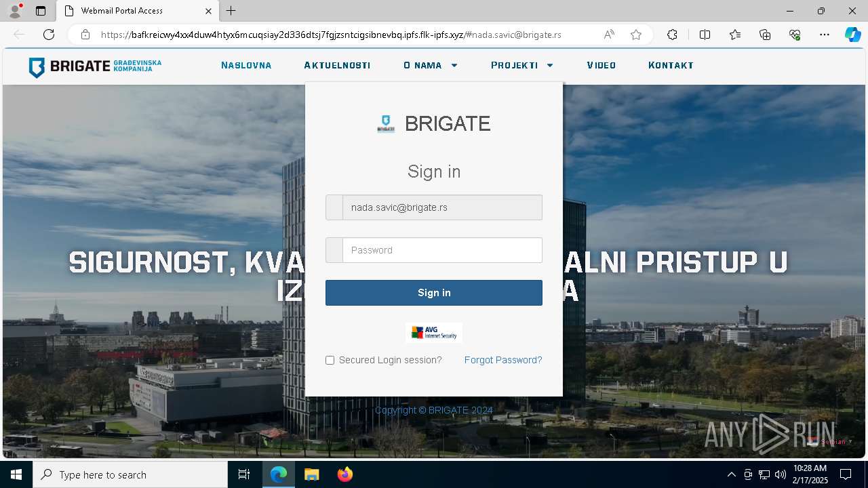Open the AKTUELNOSTI menu item
The image size is (868, 488).
(x=337, y=66)
